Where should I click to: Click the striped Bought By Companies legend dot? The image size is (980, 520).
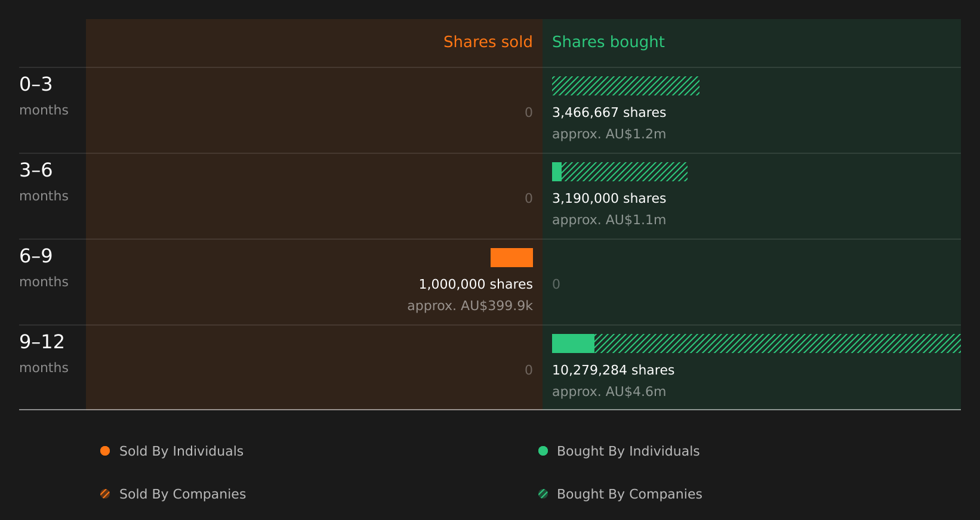(x=543, y=494)
